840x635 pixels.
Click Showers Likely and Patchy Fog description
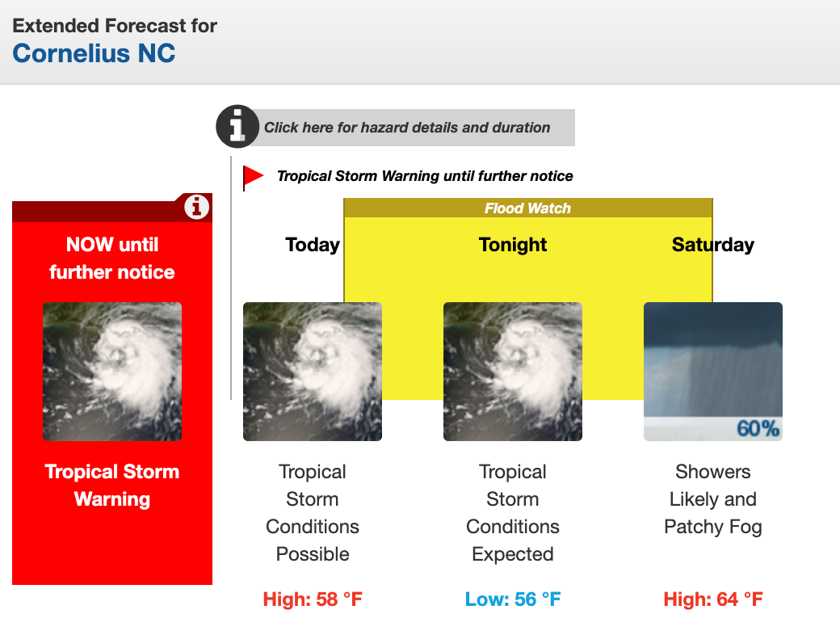click(x=713, y=499)
